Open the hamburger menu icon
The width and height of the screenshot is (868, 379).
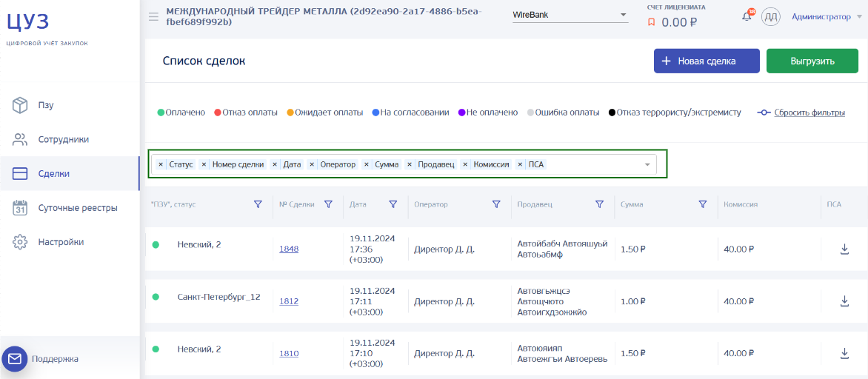click(154, 16)
